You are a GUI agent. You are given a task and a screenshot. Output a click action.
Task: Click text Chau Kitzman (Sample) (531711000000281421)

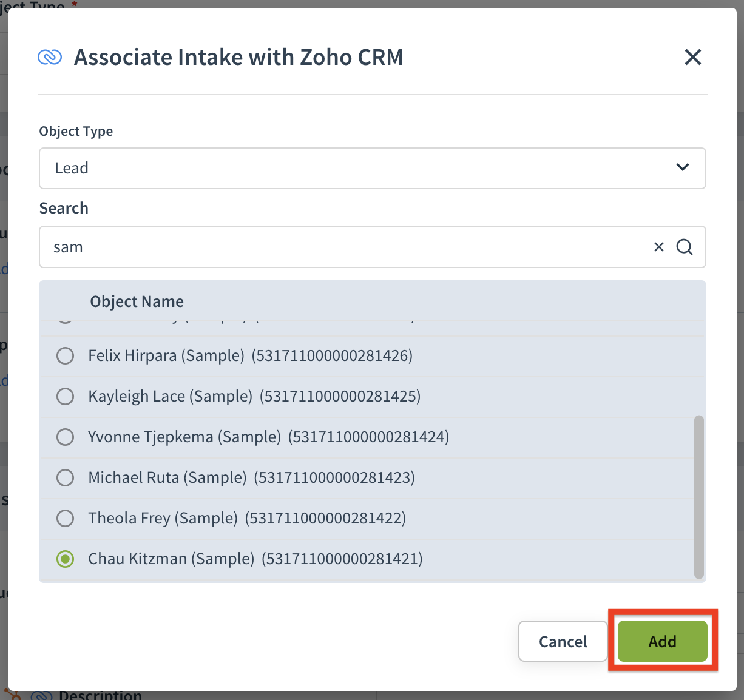(x=255, y=559)
